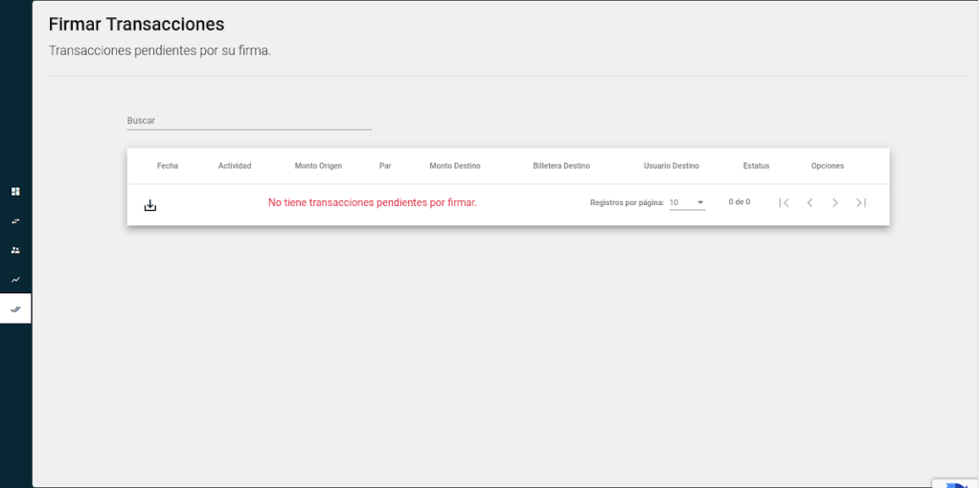Click the Monto Destino column header
Viewport: 980px width, 488px height.
click(x=455, y=166)
